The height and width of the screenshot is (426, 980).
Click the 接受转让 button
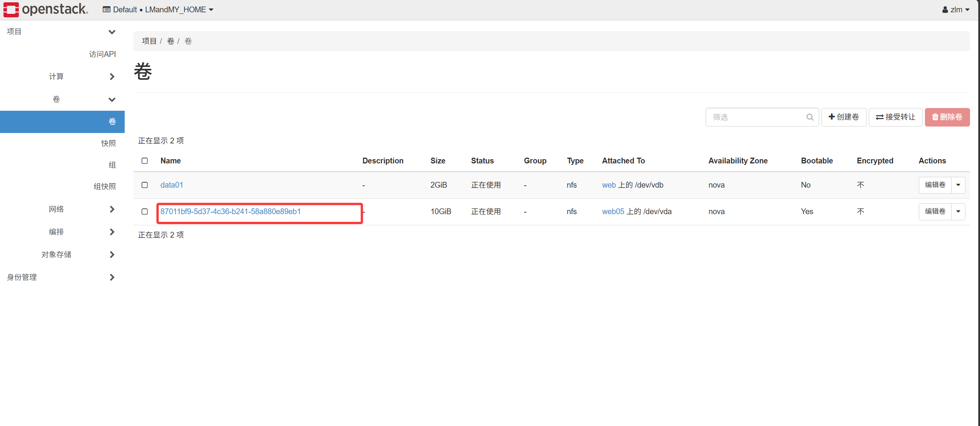tap(896, 117)
